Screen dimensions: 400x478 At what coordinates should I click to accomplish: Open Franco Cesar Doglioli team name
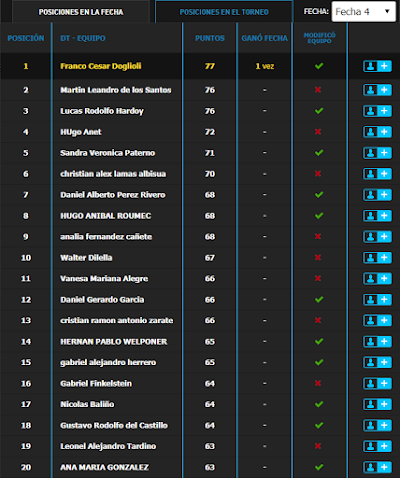click(101, 66)
